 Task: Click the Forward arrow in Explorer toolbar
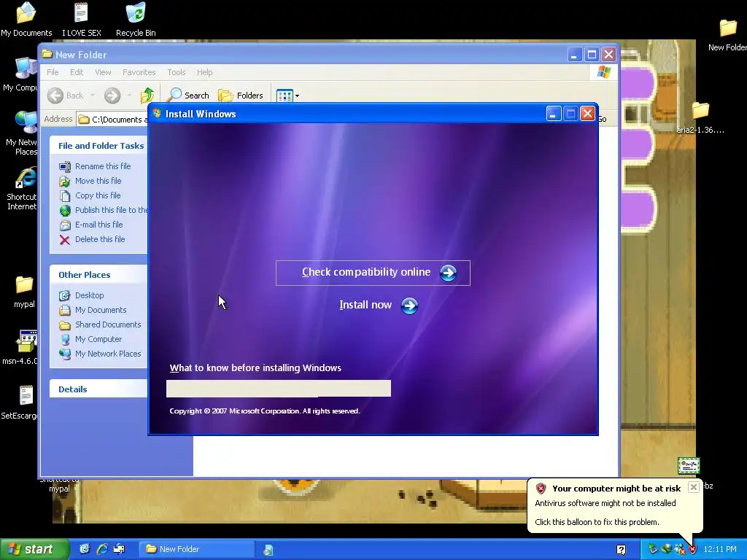(112, 96)
